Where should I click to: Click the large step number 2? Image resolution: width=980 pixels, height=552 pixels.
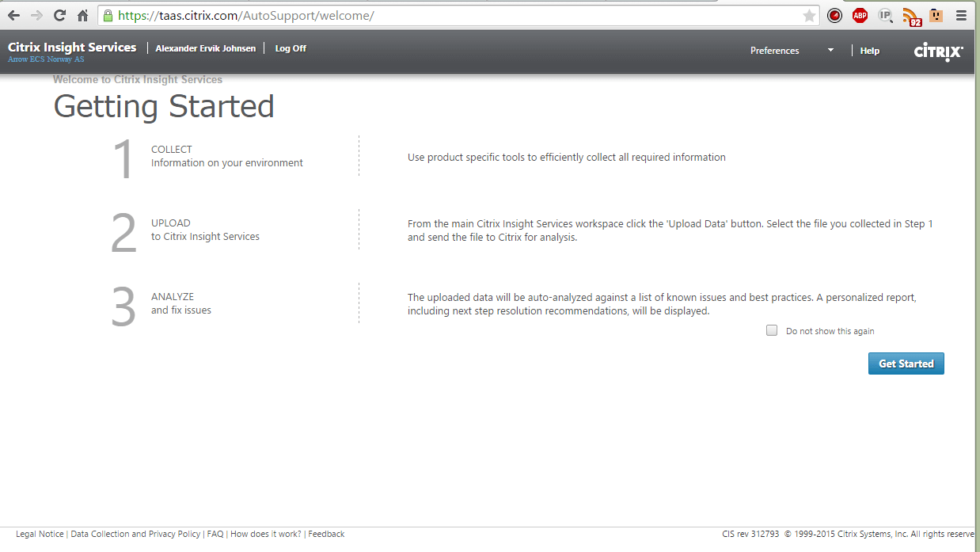coord(124,233)
